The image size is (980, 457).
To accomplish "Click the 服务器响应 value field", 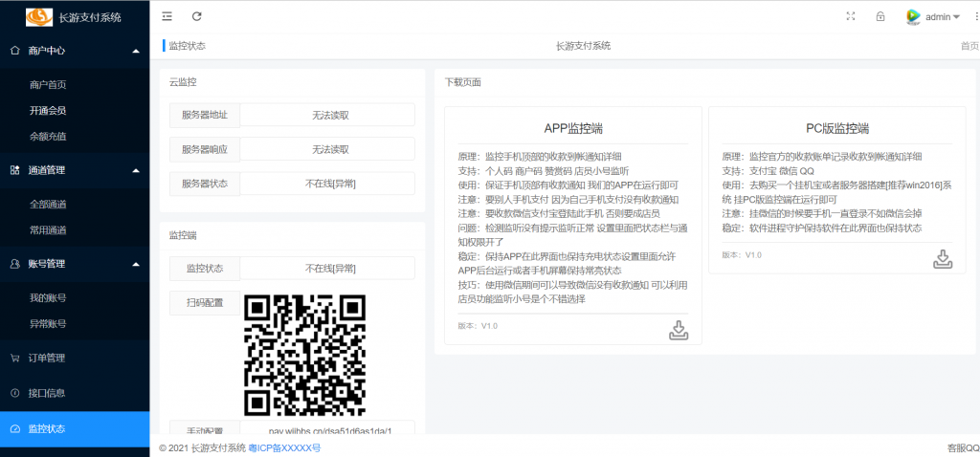I will (x=327, y=149).
